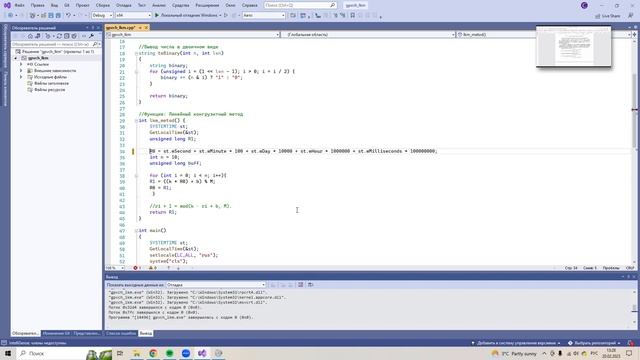Expand the Исходные файлы node
This screenshot has width=640, height=360.
coord(21,77)
